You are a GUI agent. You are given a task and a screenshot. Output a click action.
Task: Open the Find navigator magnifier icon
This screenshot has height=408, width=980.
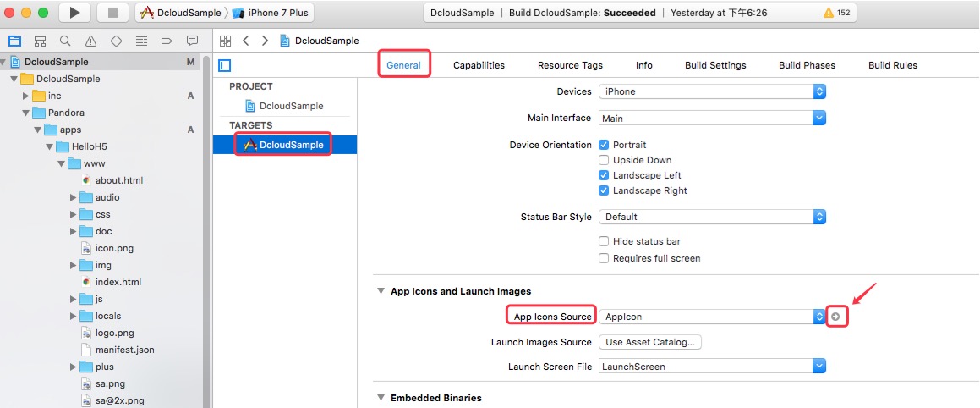pyautogui.click(x=65, y=41)
